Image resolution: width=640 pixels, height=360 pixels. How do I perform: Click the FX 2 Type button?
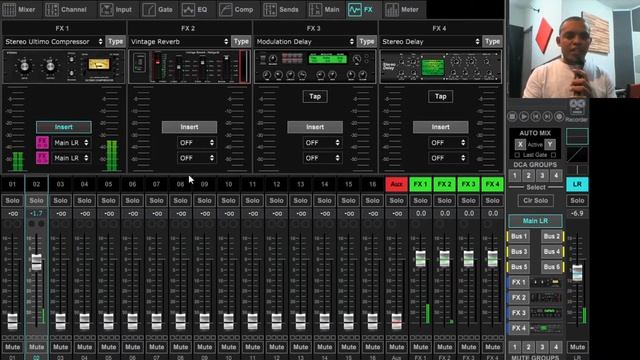point(241,42)
